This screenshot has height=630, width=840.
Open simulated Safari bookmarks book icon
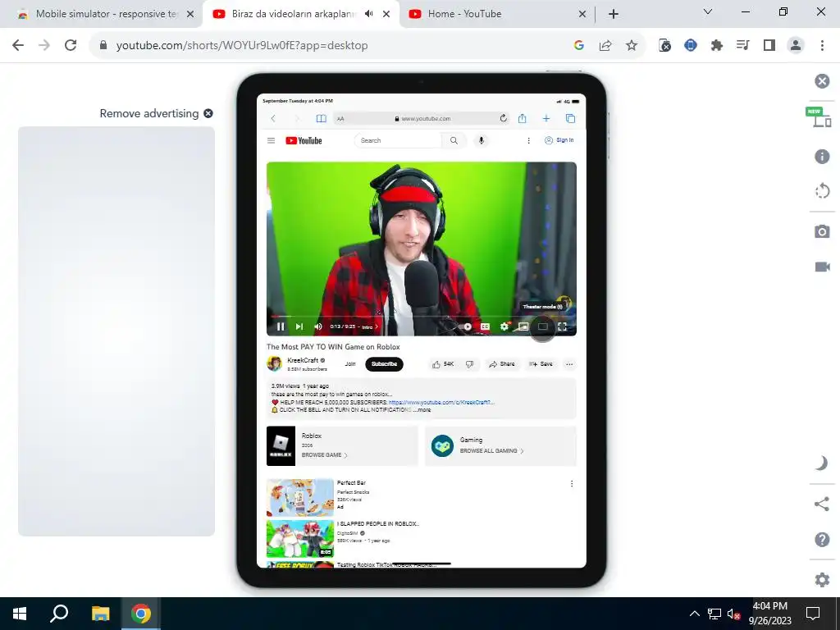321,118
